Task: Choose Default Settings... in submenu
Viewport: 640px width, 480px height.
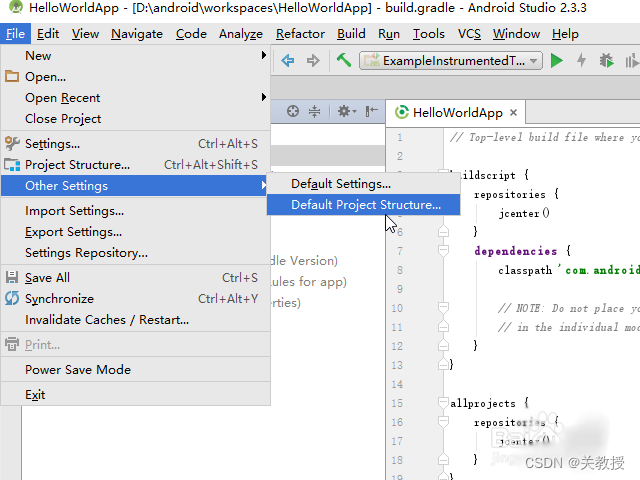Action: click(363, 184)
